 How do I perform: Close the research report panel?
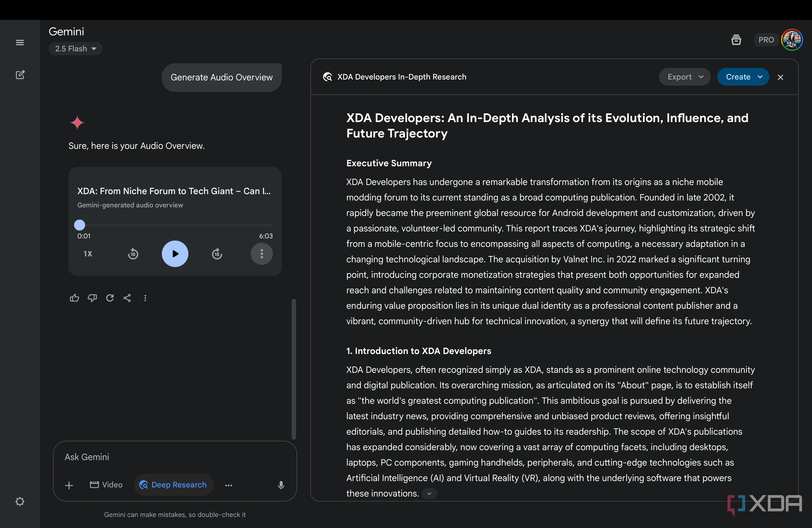(780, 77)
